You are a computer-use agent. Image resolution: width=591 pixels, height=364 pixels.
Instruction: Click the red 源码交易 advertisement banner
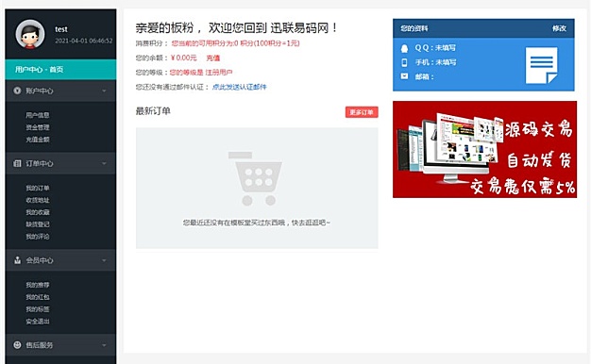coord(484,149)
